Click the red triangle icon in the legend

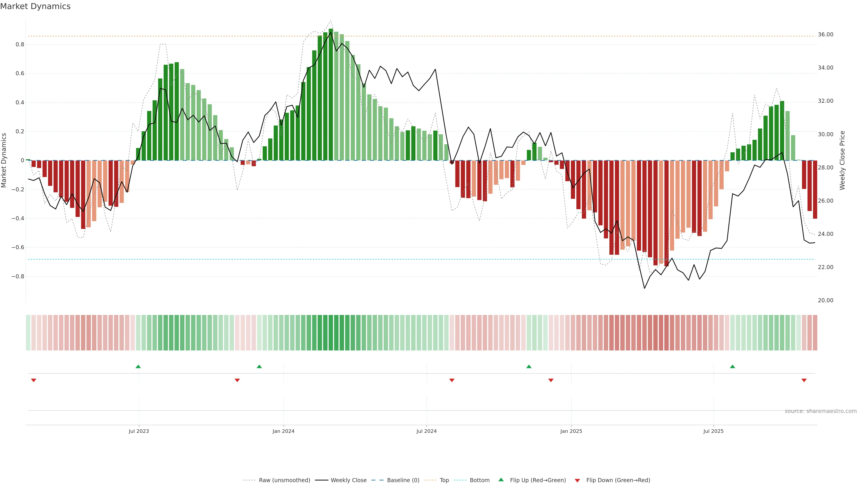pyautogui.click(x=577, y=480)
